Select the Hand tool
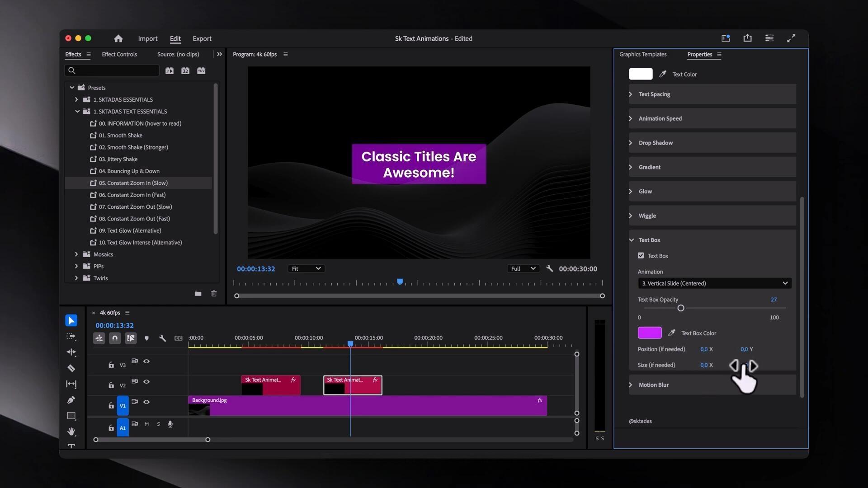Screen dimensions: 868x488 pyautogui.click(x=71, y=431)
